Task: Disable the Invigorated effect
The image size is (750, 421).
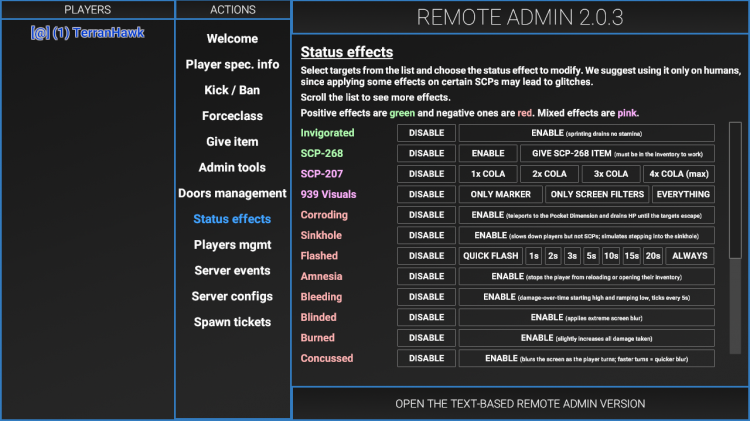Action: coord(426,133)
